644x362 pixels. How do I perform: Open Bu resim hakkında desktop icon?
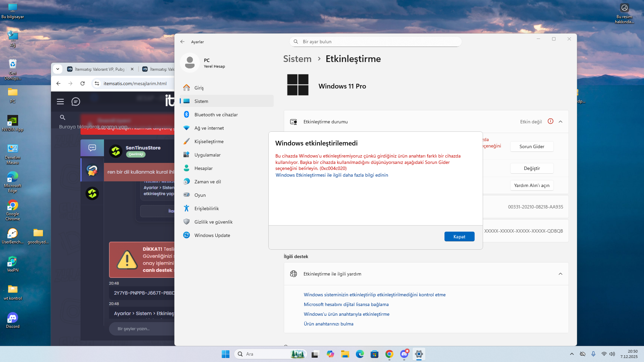tap(624, 13)
